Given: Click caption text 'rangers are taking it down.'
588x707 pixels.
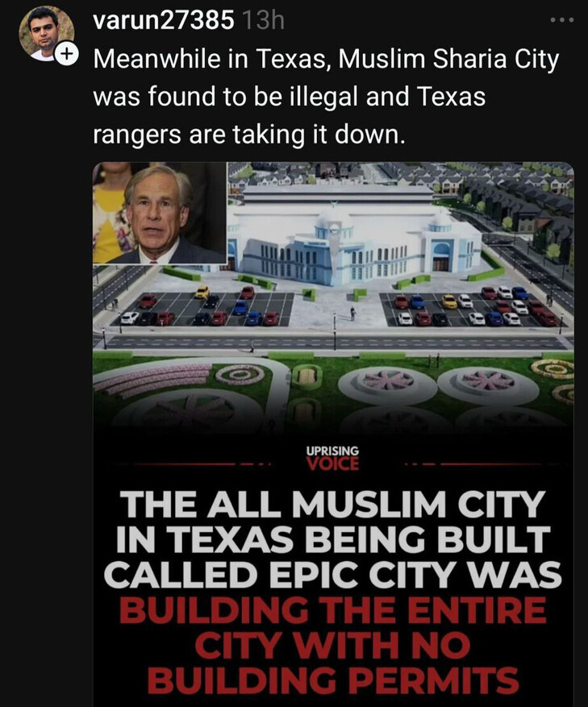Looking at the screenshot, I should [x=247, y=135].
